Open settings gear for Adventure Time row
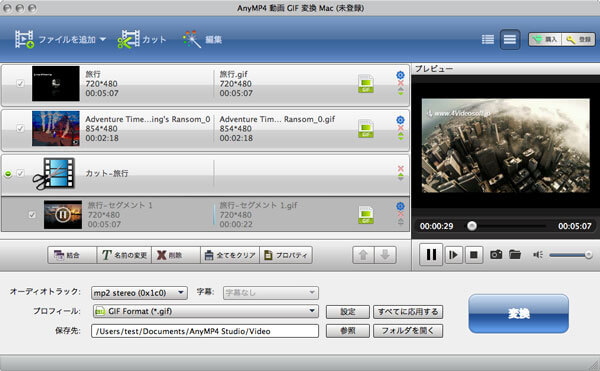Screen dimensions: 600x371 click(400, 120)
